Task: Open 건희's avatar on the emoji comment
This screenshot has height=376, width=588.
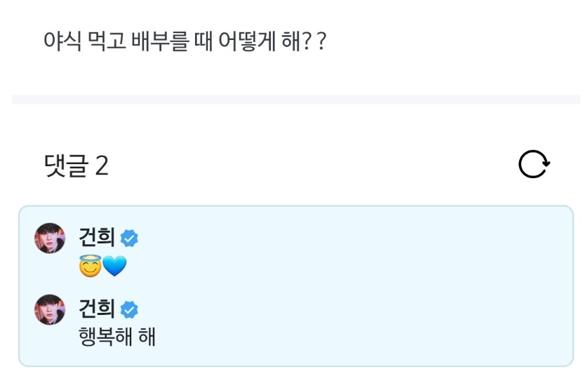Action: 50,239
